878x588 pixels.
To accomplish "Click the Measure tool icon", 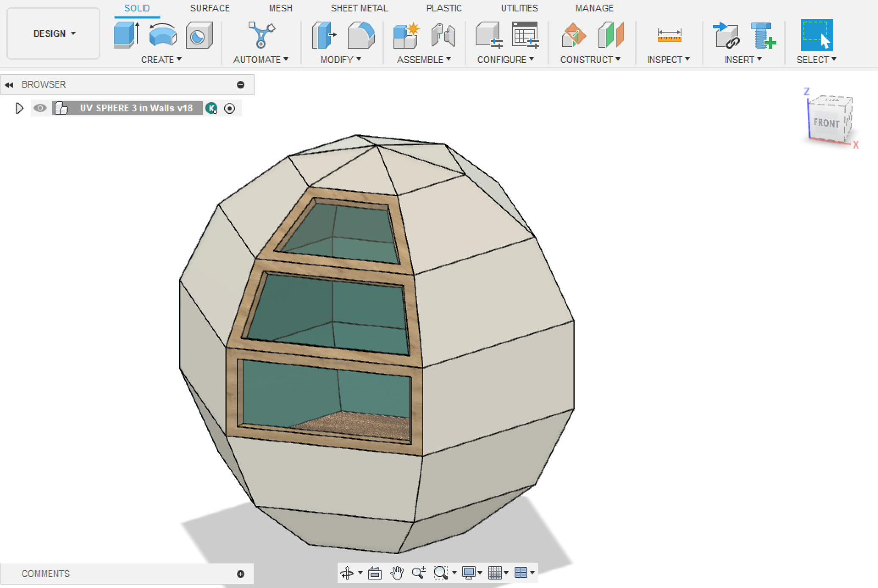I will 669,35.
